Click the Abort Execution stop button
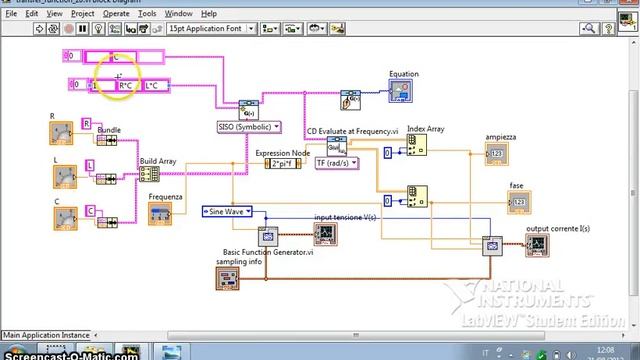640x360 pixels. pyautogui.click(x=69, y=29)
